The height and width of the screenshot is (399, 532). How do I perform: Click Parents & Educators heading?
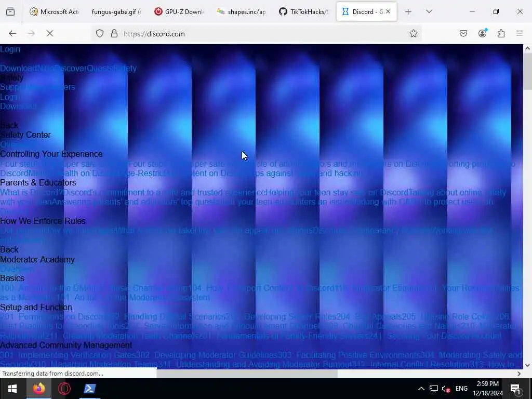click(x=38, y=182)
